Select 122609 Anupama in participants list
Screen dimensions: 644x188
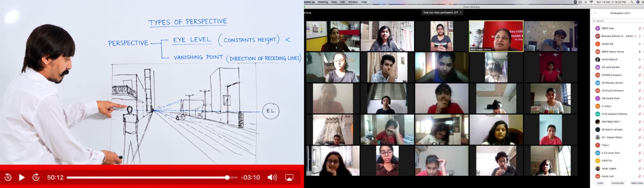[618, 75]
